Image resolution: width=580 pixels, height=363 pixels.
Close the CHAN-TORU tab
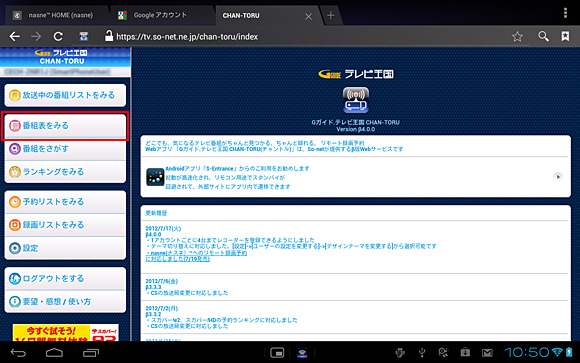(308, 16)
